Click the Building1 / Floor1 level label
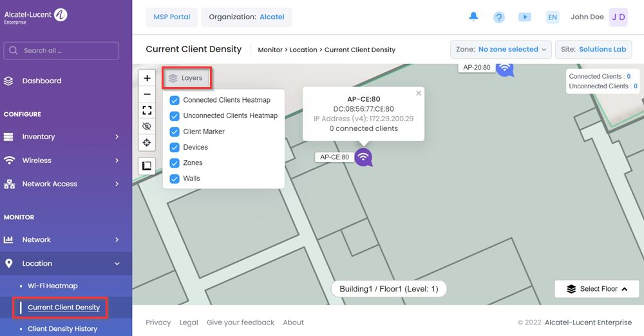644x336 pixels. (x=389, y=289)
